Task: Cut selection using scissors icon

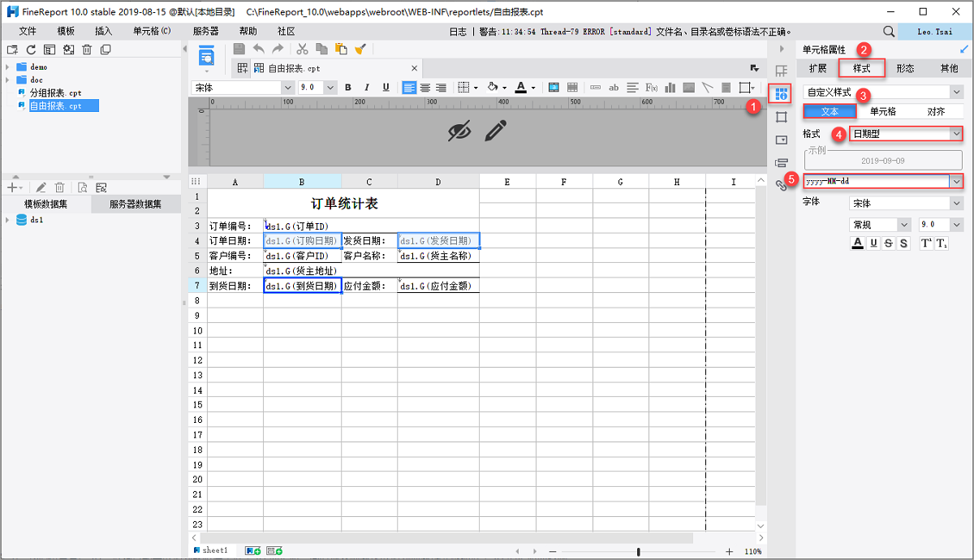Action: 302,49
